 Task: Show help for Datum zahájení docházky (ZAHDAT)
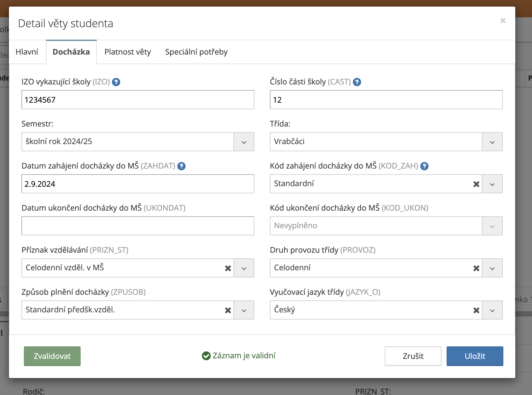181,166
